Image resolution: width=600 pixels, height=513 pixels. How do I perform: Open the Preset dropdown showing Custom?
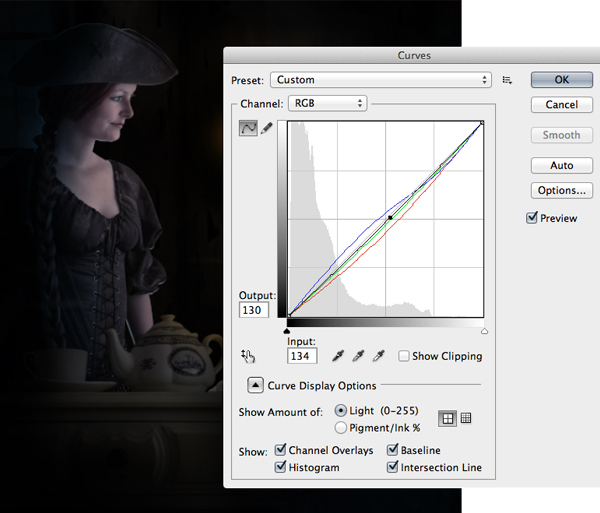tap(381, 80)
